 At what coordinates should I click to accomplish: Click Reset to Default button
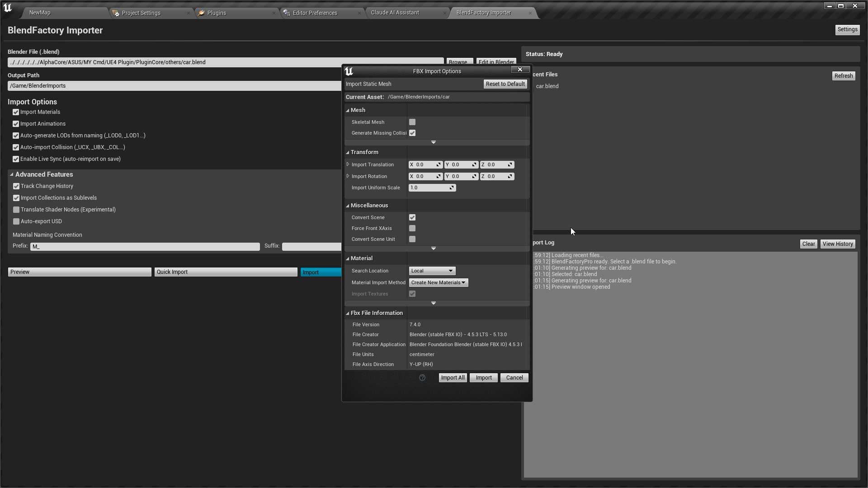click(x=505, y=84)
